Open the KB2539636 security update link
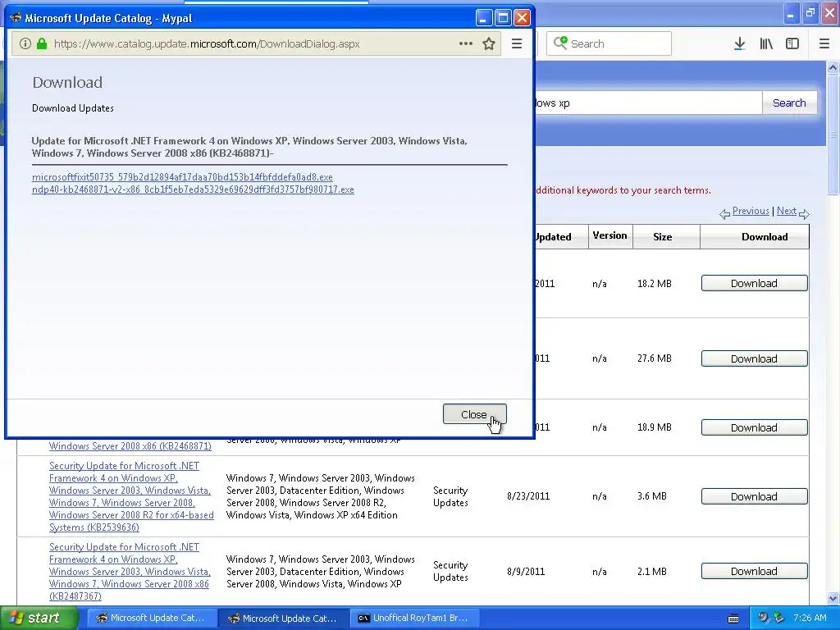This screenshot has height=630, width=840. coord(131,496)
